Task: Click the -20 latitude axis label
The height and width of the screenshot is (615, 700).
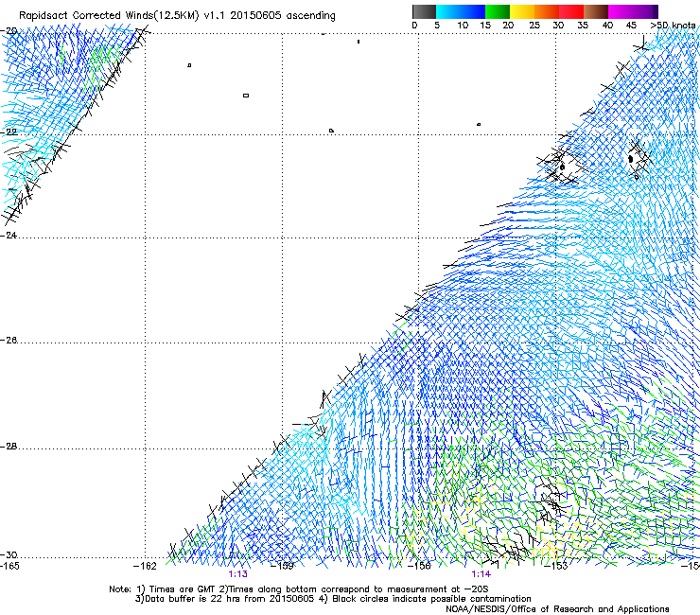Action: [x=9, y=31]
